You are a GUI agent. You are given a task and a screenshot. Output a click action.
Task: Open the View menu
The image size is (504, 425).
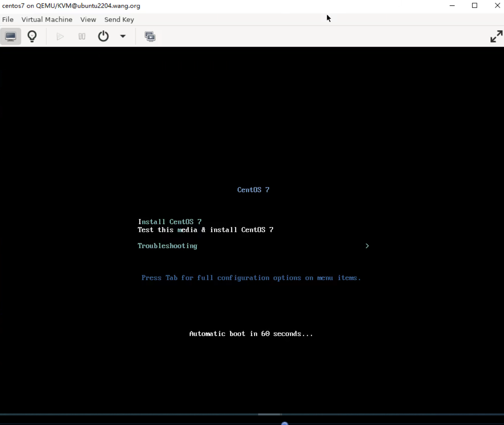[x=88, y=20]
